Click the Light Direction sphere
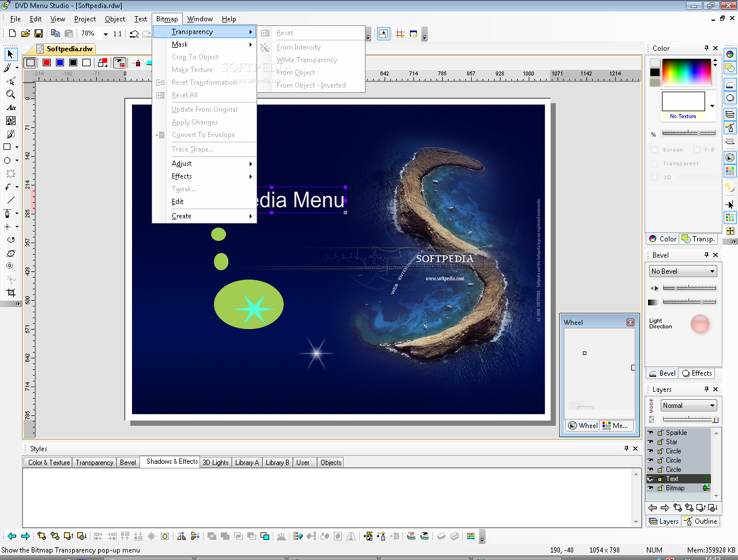 point(700,324)
